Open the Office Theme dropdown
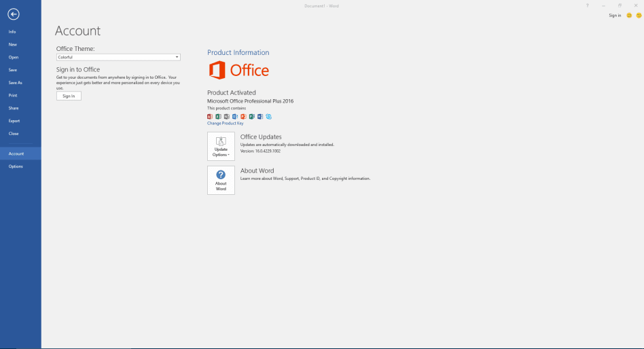The width and height of the screenshot is (644, 349). pos(118,57)
